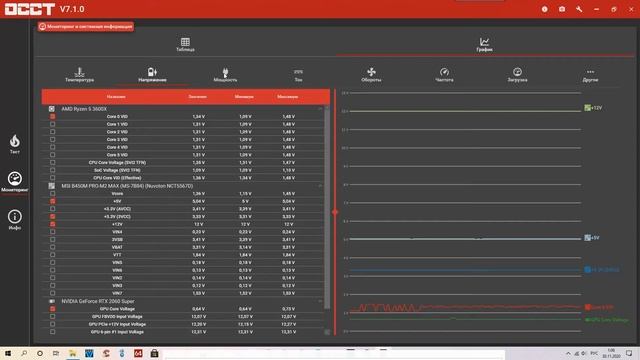
Task: Show Temperature sensors thermometer icon
Action: pyautogui.click(x=80, y=72)
